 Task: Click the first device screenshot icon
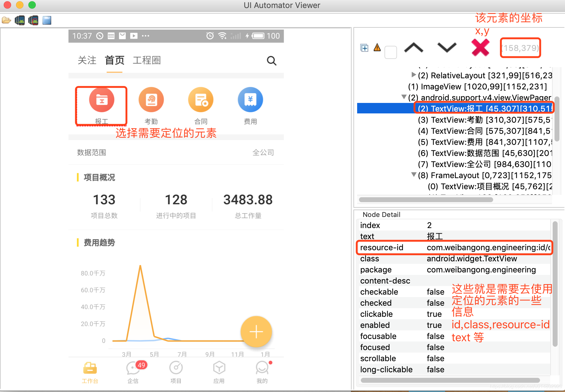click(20, 20)
